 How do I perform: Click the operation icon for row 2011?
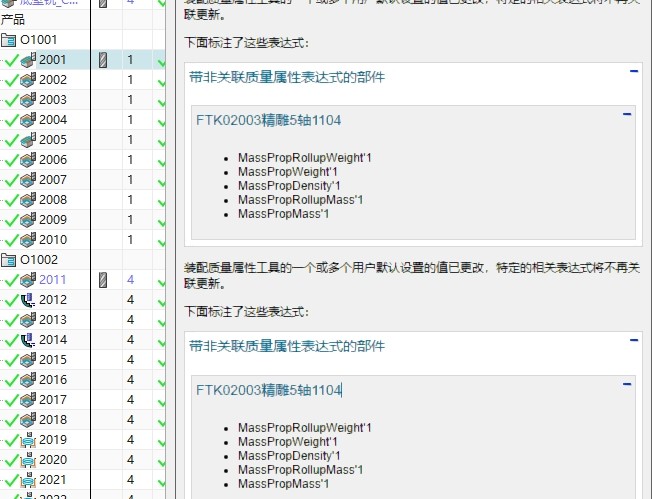[28, 280]
